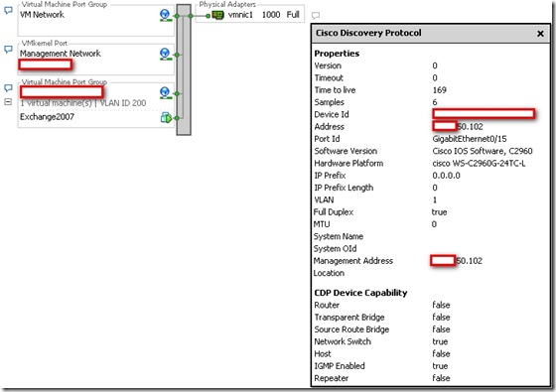Click the Repeater capability label
This screenshot has width=556, height=392.
point(332,378)
